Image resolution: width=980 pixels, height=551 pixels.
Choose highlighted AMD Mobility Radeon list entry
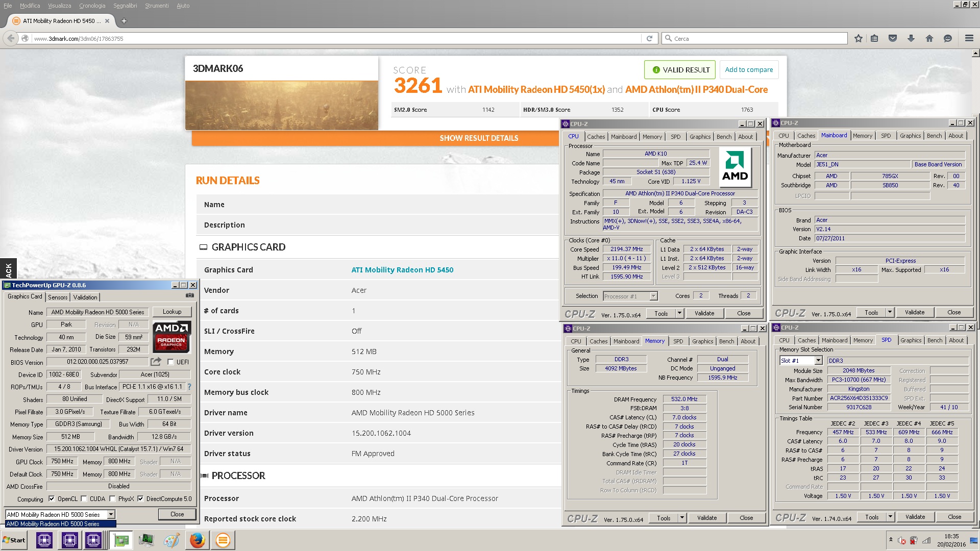pos(61,524)
